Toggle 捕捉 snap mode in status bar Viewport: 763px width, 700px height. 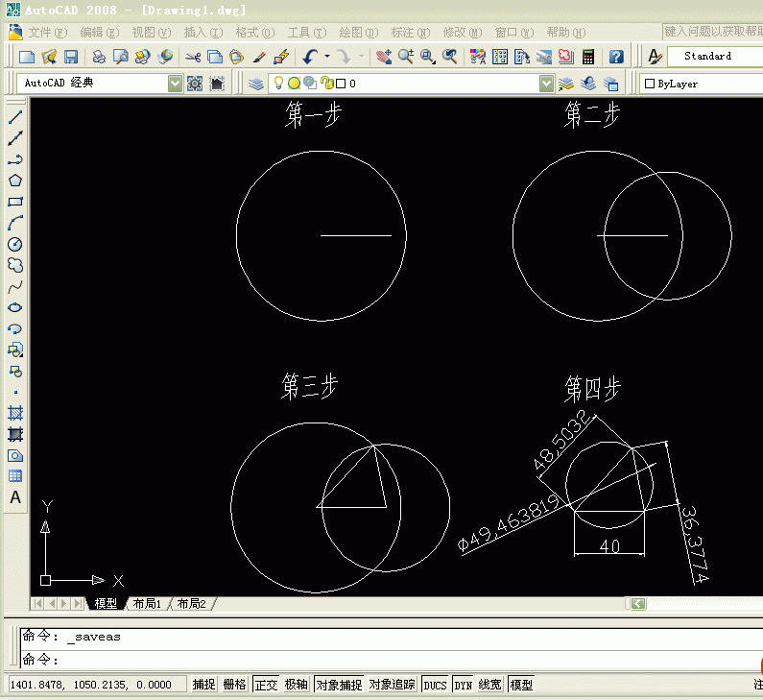pos(203,685)
